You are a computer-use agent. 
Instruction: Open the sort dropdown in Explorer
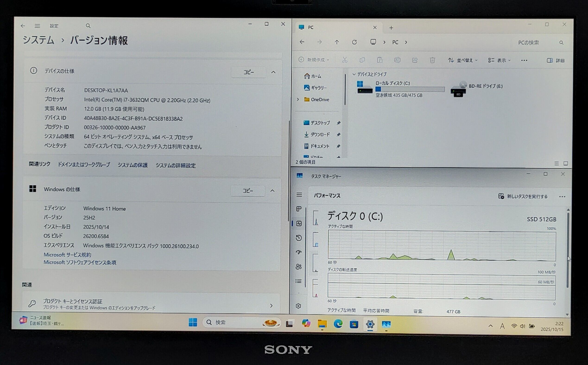pos(462,60)
